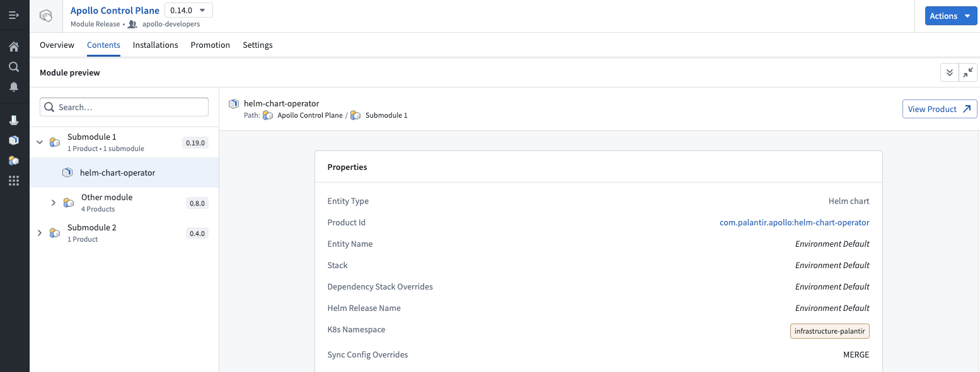Go to the Promotion tab

coord(210,45)
